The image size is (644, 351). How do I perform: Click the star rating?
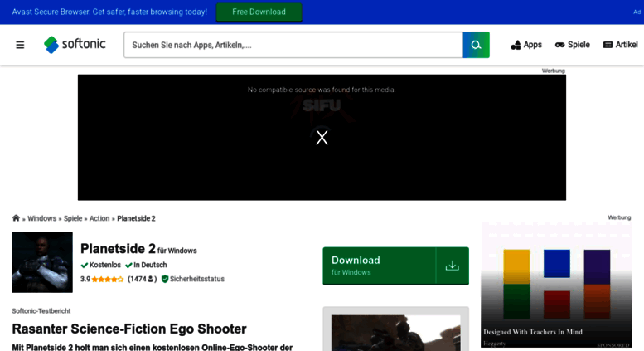(107, 279)
